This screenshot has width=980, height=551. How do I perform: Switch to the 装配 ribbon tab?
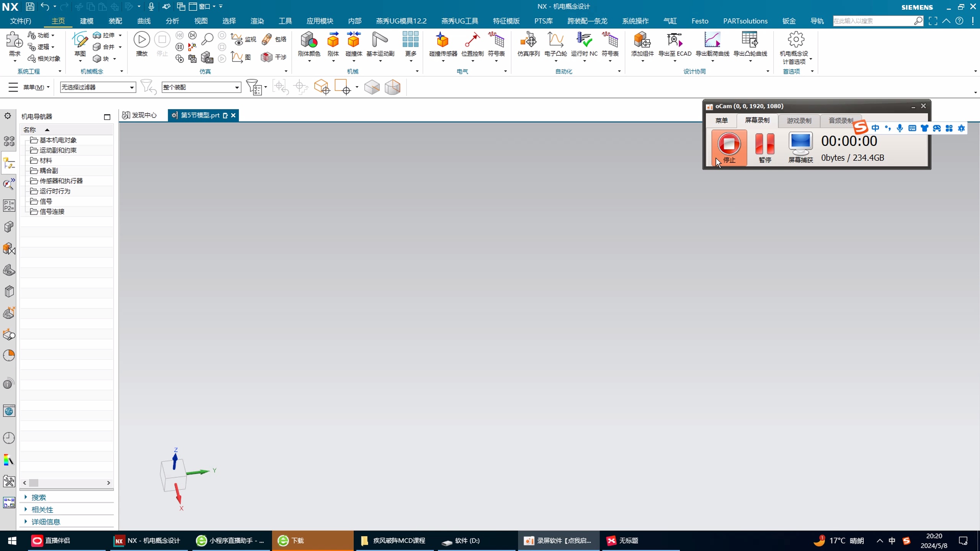pyautogui.click(x=115, y=21)
